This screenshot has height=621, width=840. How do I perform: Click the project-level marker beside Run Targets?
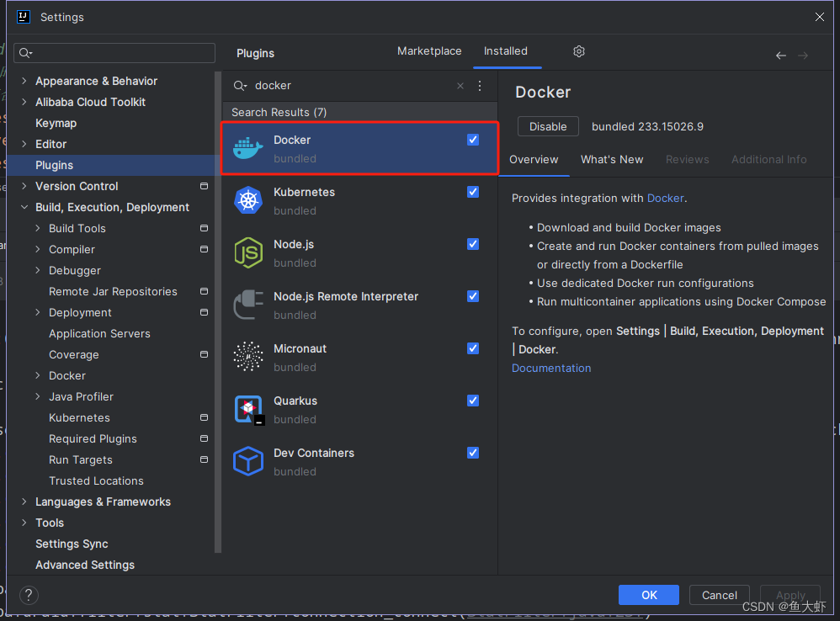(x=204, y=459)
